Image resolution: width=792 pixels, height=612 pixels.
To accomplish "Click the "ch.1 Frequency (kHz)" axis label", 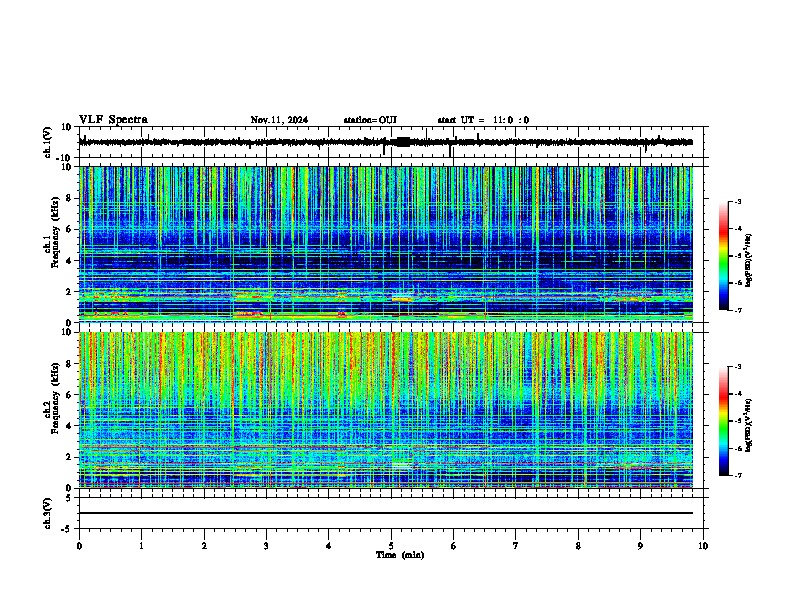I will pyautogui.click(x=53, y=232).
